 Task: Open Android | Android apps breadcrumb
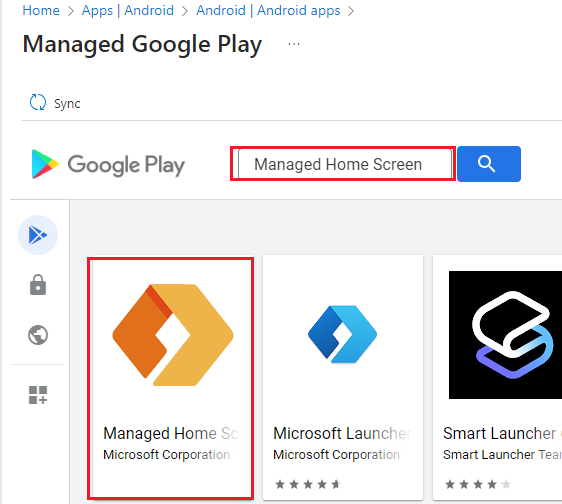(268, 10)
